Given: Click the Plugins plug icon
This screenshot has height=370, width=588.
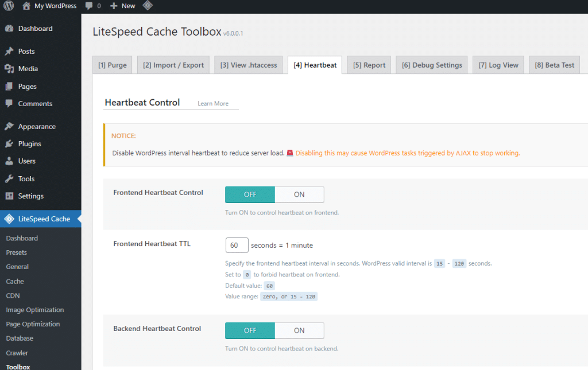Looking at the screenshot, I should coord(9,144).
